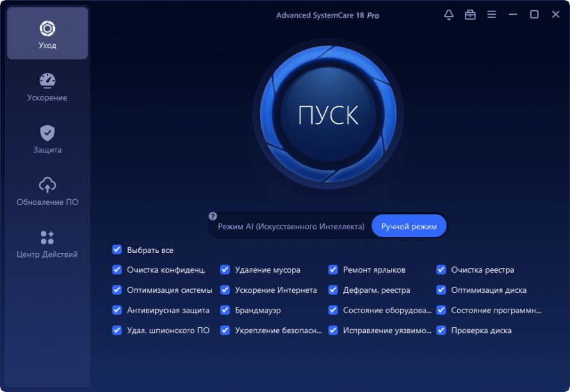
Task: Toggle Оптимизация диска checkbox
Action: (x=441, y=290)
